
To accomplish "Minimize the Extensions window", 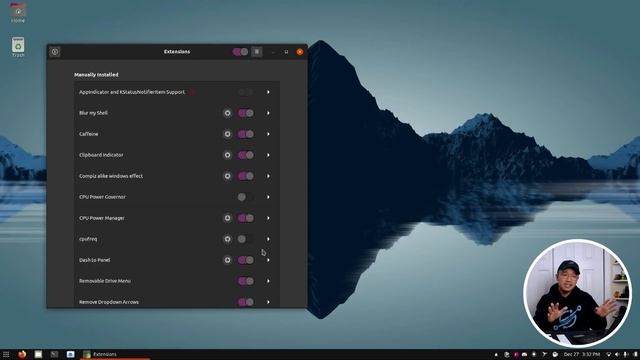I will 273,52.
